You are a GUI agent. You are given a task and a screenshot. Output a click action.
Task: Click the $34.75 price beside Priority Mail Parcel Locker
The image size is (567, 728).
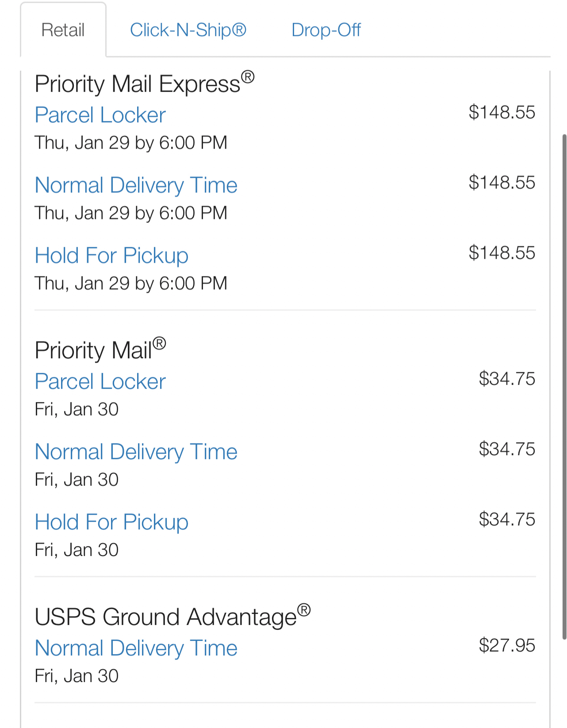[507, 379]
